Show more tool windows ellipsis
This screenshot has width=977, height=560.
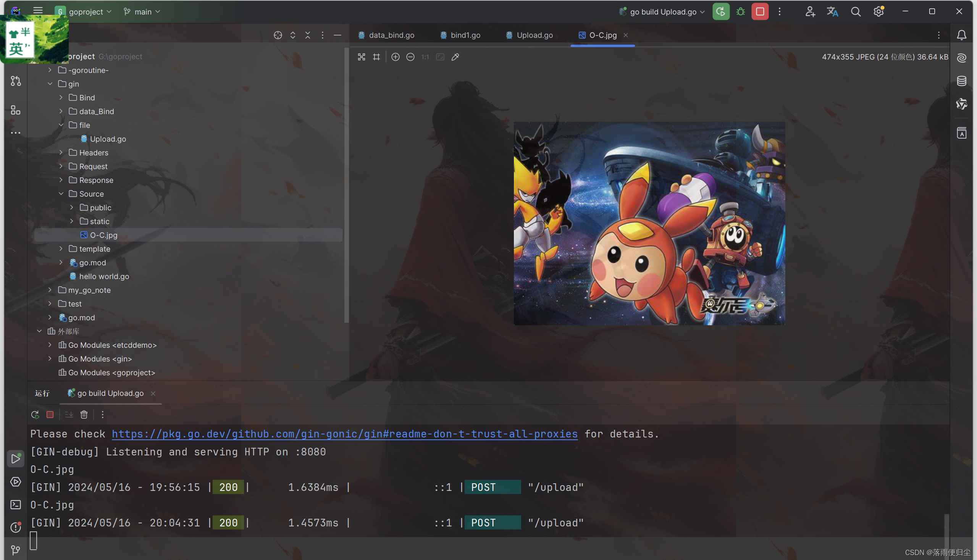[16, 133]
